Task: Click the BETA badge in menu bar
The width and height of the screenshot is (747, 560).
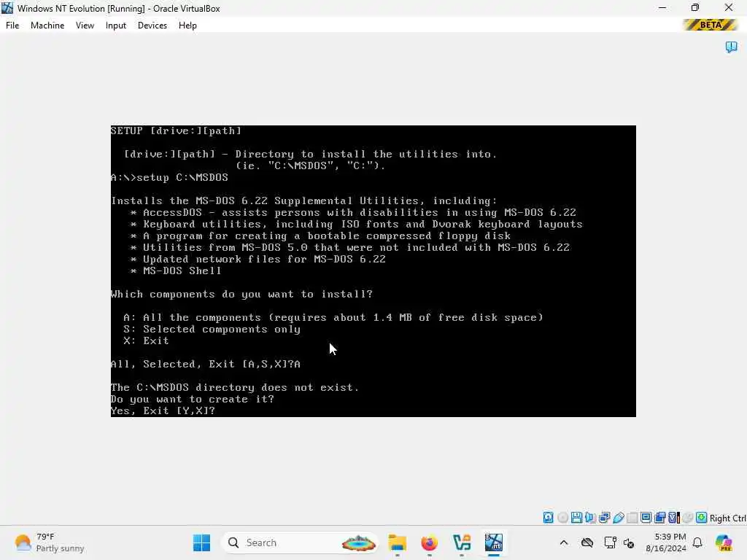Action: coord(711,25)
